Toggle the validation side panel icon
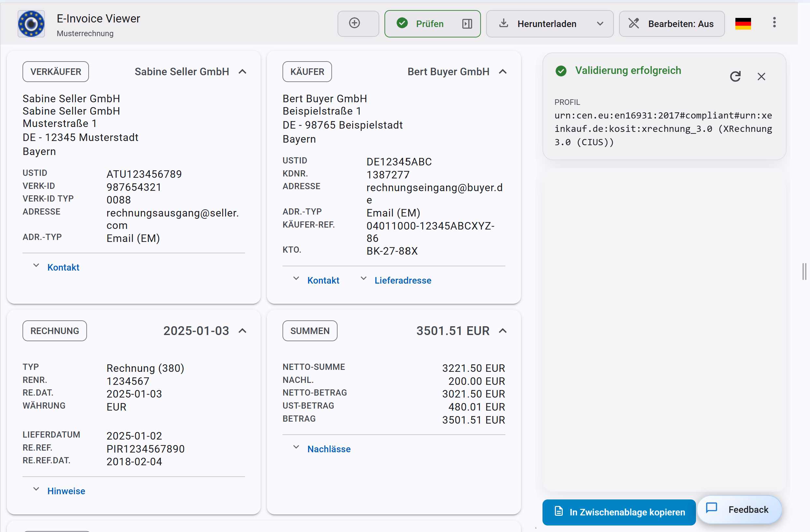 tap(467, 24)
